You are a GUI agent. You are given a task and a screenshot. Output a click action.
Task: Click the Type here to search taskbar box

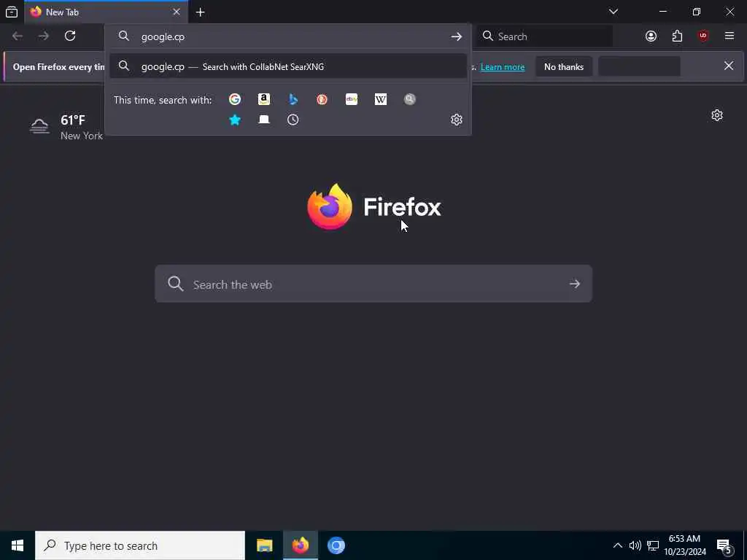(x=140, y=545)
